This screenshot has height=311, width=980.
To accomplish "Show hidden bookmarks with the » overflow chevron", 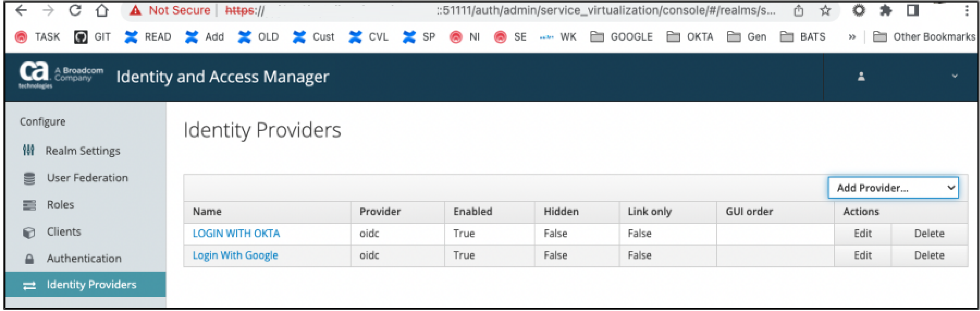I will pyautogui.click(x=852, y=37).
